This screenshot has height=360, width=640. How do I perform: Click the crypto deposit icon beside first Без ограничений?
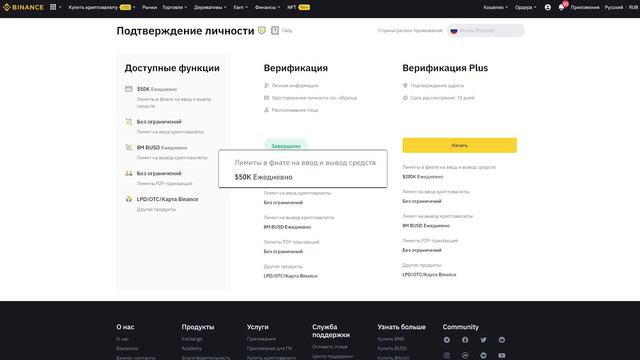coord(129,122)
